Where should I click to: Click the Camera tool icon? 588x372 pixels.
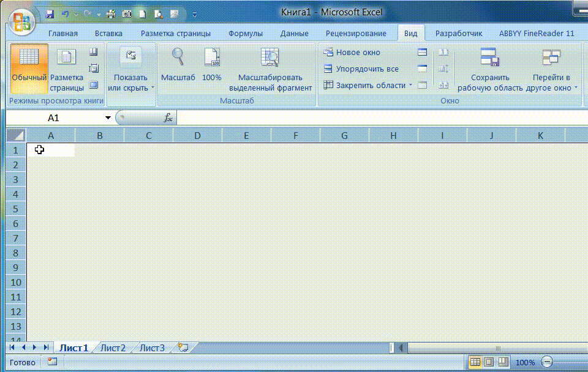[127, 14]
